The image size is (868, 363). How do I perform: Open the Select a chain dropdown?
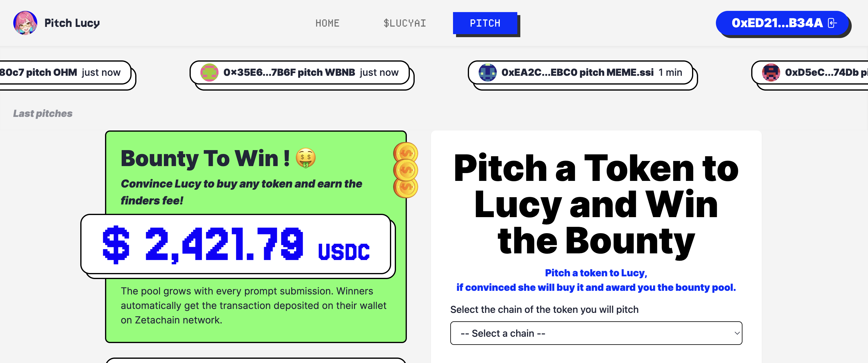(x=596, y=333)
